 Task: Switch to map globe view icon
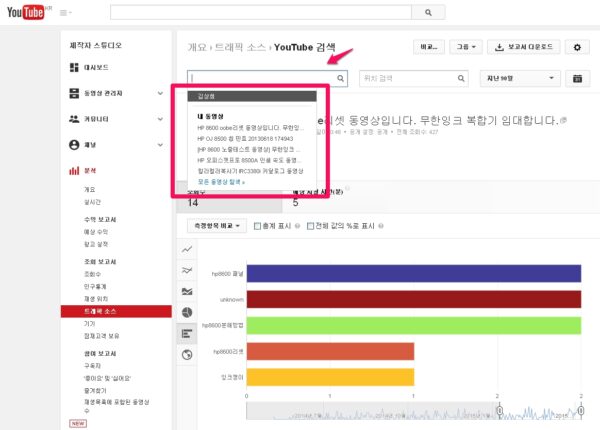[x=187, y=355]
